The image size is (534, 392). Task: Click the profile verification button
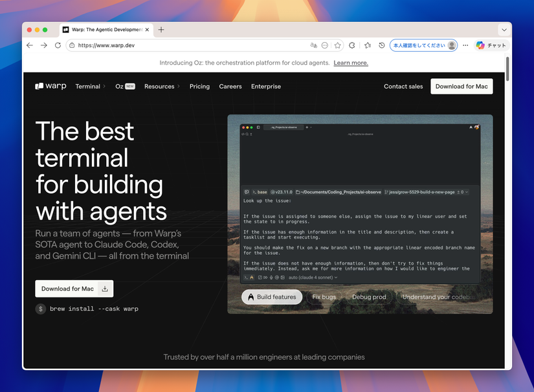(x=423, y=45)
